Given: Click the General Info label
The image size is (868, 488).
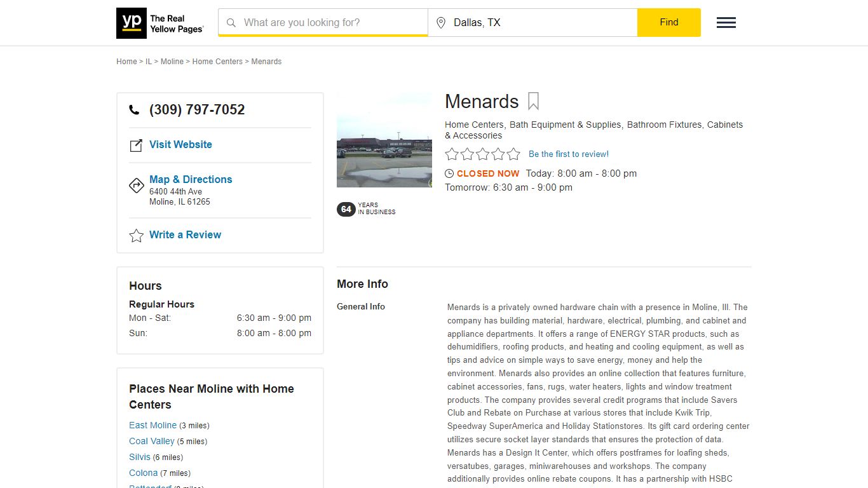Looking at the screenshot, I should [361, 306].
